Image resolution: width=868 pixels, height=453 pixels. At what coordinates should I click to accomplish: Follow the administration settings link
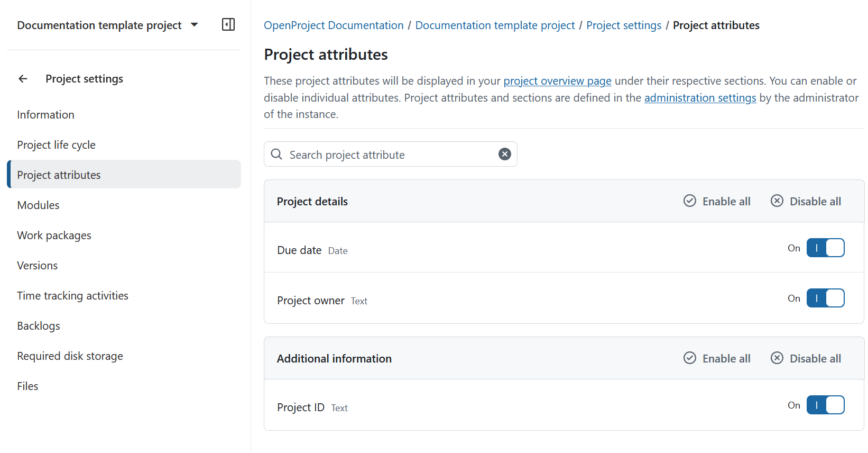click(x=700, y=98)
